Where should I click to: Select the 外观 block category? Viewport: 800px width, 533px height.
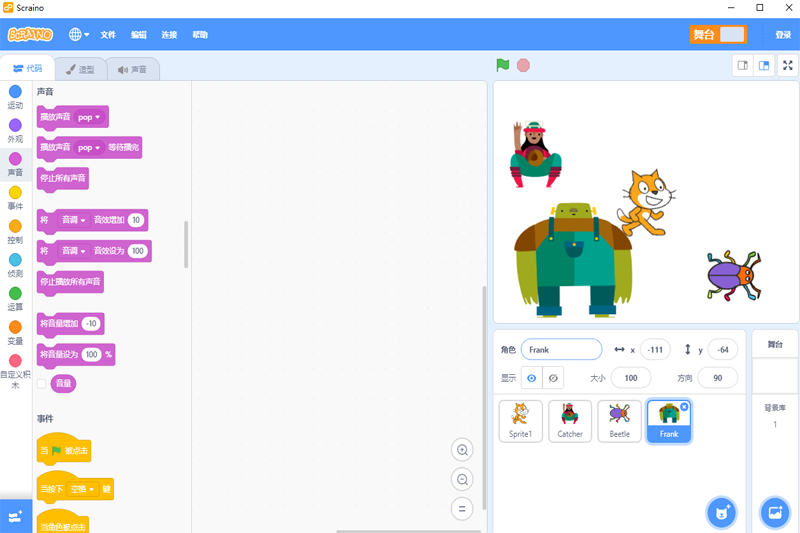coord(15,131)
